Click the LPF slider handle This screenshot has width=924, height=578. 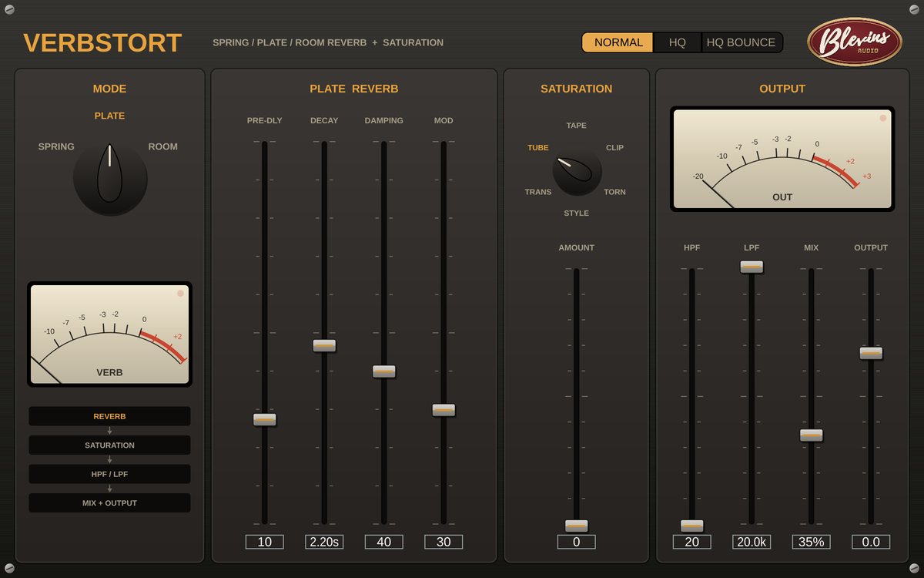752,267
